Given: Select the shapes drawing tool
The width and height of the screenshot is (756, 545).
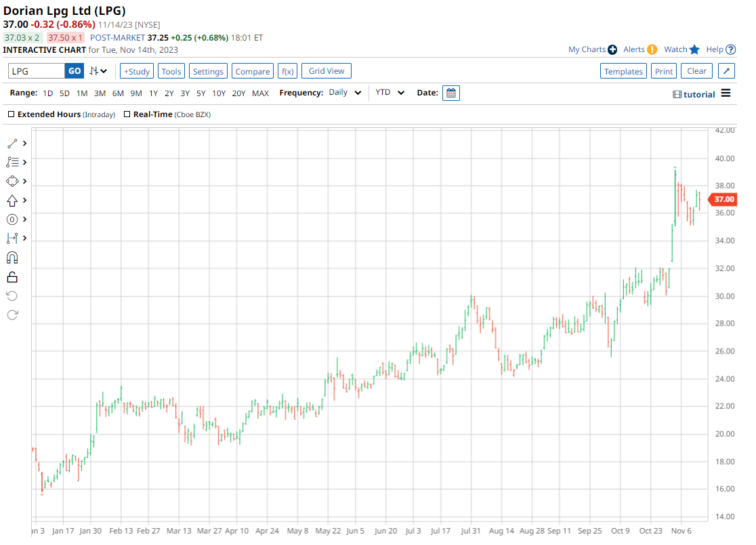Looking at the screenshot, I should click(x=13, y=181).
